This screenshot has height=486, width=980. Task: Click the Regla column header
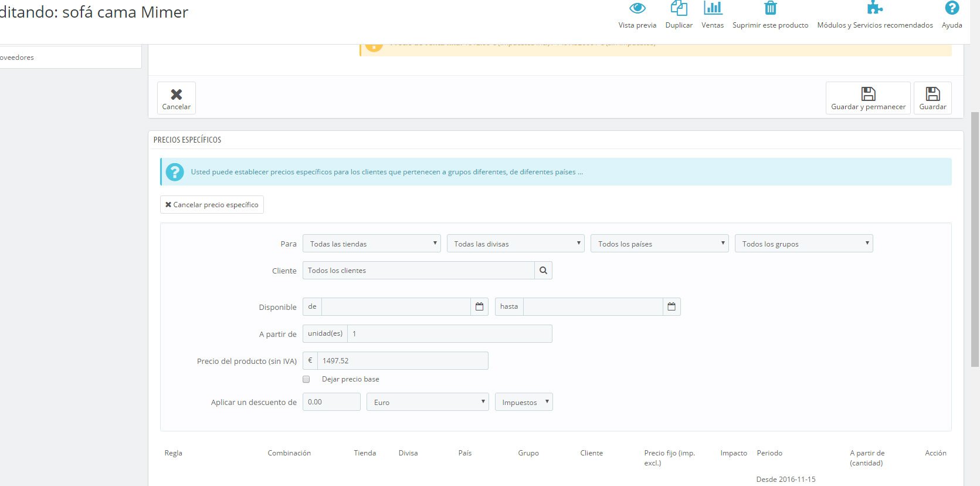[174, 453]
